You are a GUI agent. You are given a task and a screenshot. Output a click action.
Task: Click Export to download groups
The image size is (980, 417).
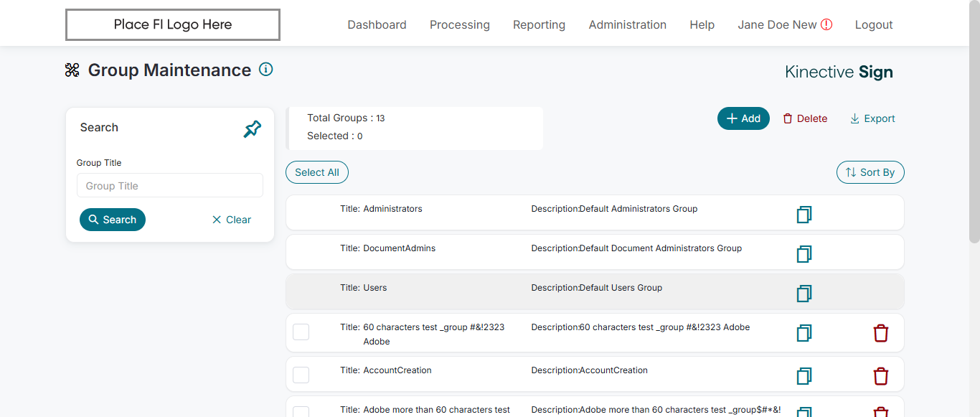coord(872,118)
